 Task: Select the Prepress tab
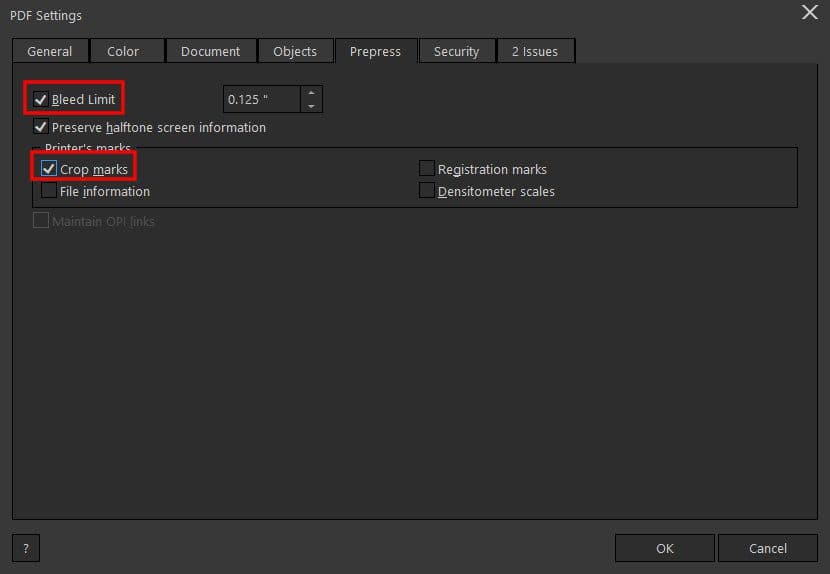375,51
